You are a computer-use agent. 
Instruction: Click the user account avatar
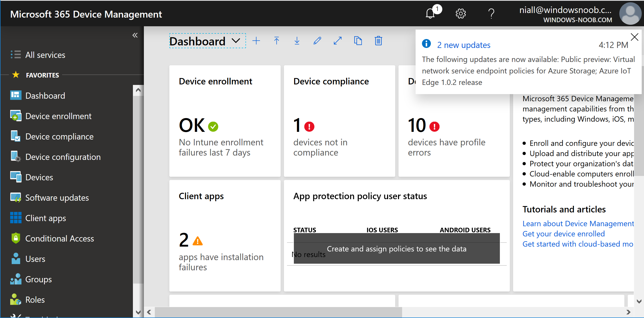tap(630, 14)
